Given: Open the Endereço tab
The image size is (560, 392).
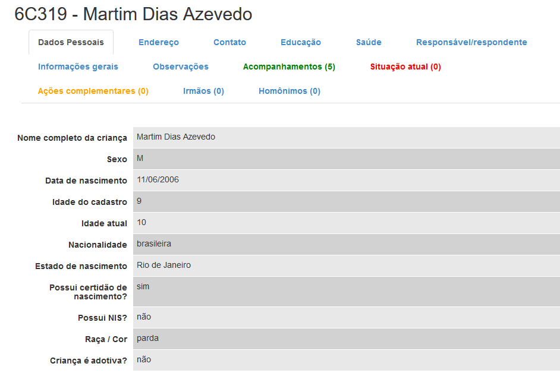Looking at the screenshot, I should 159,42.
